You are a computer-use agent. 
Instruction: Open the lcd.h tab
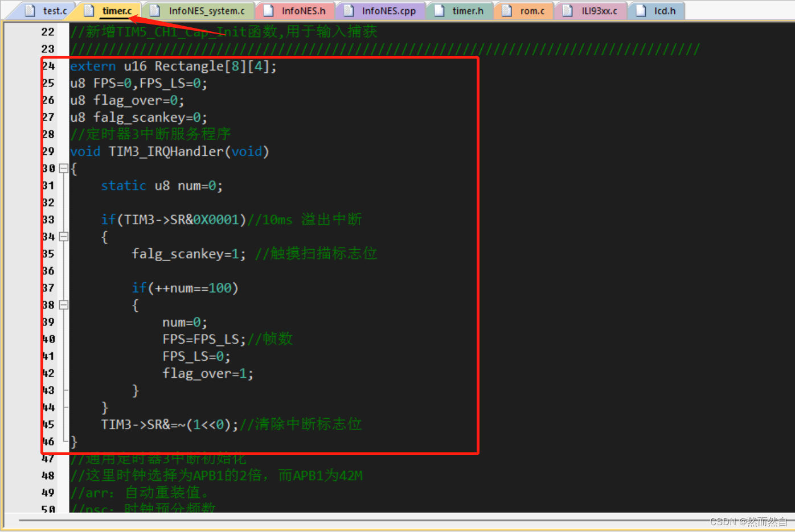[x=657, y=11]
